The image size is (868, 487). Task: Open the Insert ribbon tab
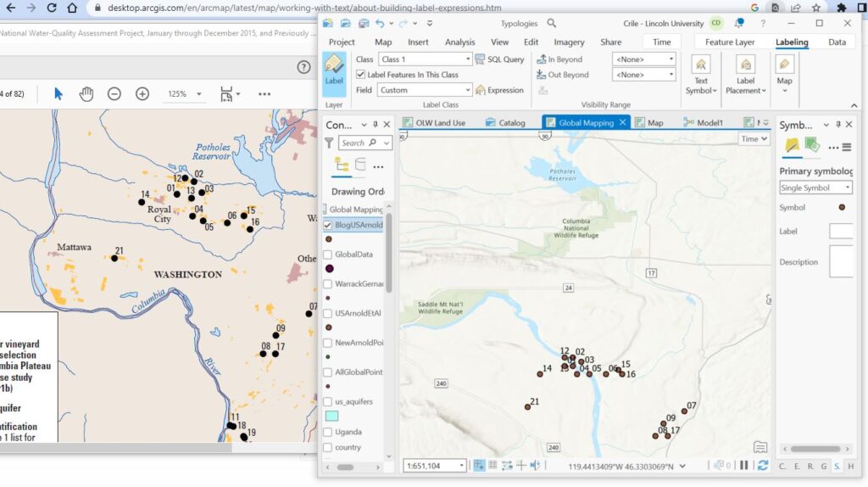[418, 42]
